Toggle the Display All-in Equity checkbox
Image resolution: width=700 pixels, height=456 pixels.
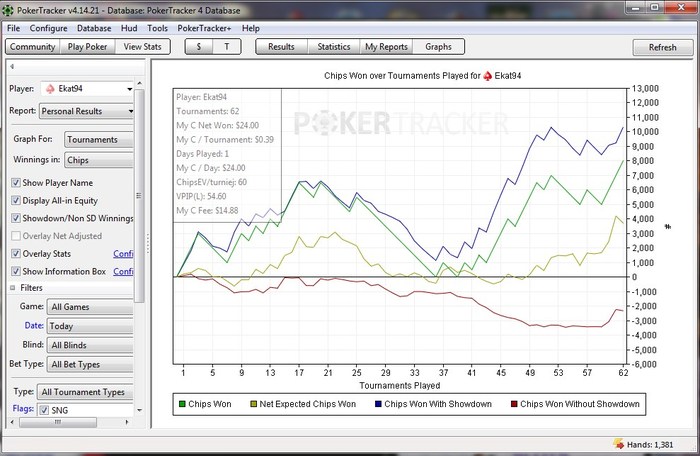click(16, 201)
